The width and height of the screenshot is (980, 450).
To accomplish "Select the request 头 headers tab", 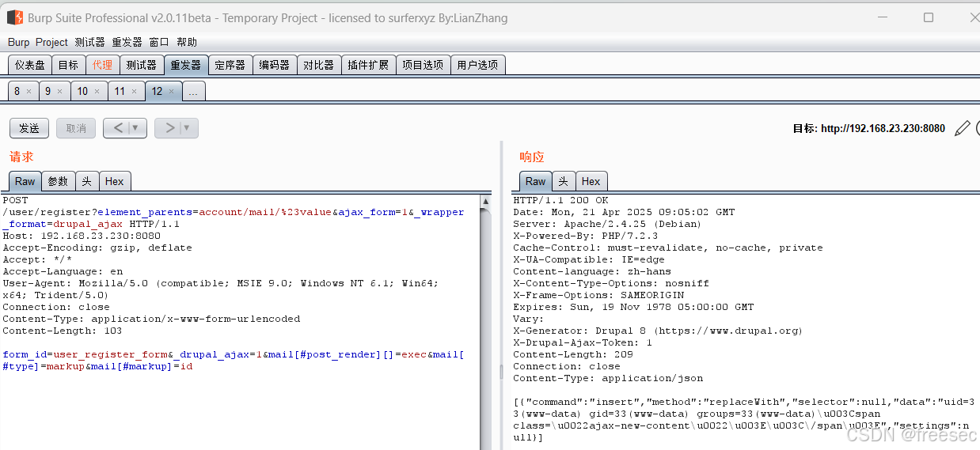I will tap(86, 181).
